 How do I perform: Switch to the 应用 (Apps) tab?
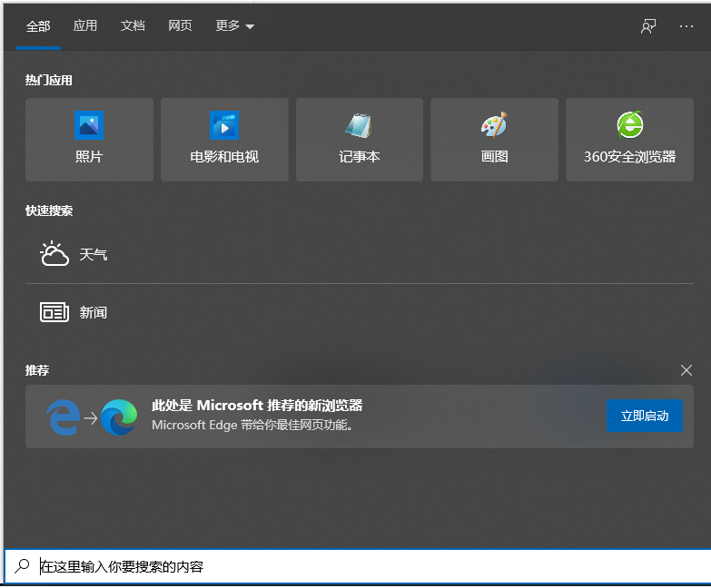(85, 26)
